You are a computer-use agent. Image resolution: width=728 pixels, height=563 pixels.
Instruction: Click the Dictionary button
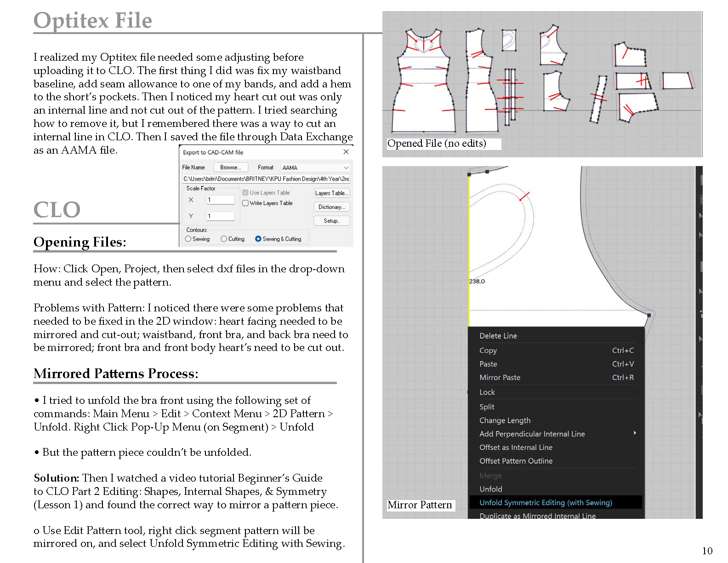coord(332,207)
